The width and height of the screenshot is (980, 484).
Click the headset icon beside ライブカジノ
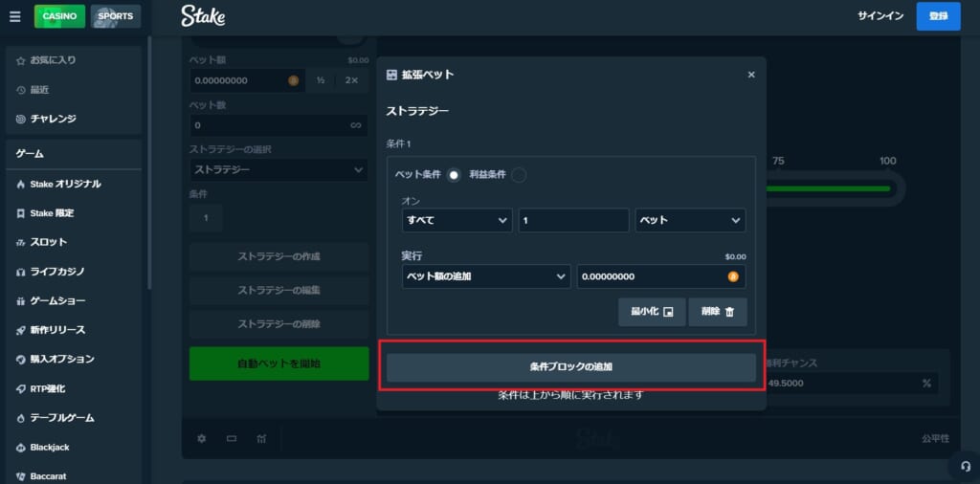tap(21, 272)
